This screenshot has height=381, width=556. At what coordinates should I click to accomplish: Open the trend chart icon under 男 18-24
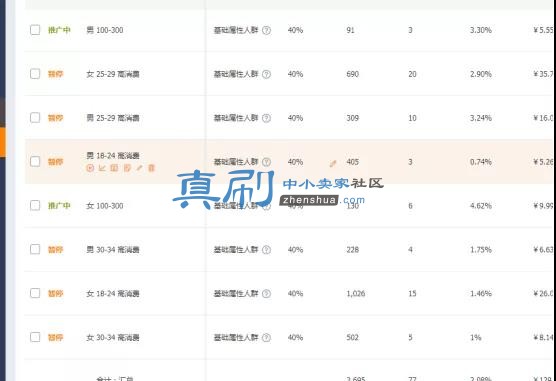click(102, 168)
